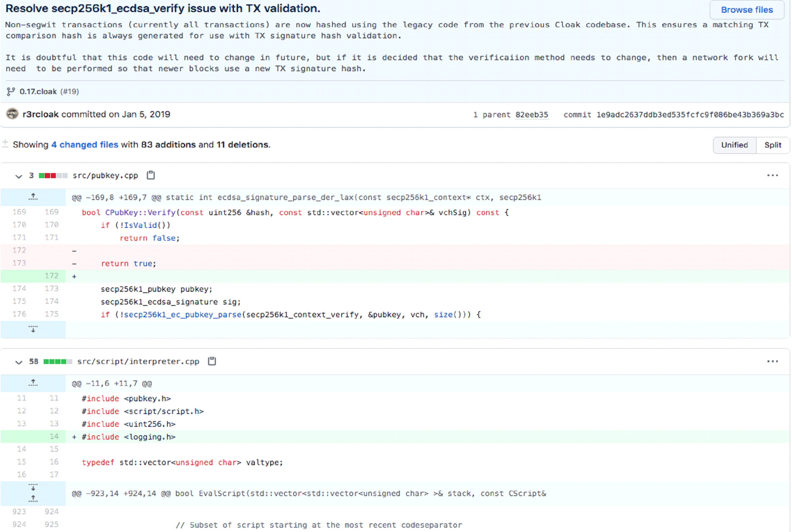Screen dimensions: 792x532
Task: Click the Browse files button
Action: [747, 9]
